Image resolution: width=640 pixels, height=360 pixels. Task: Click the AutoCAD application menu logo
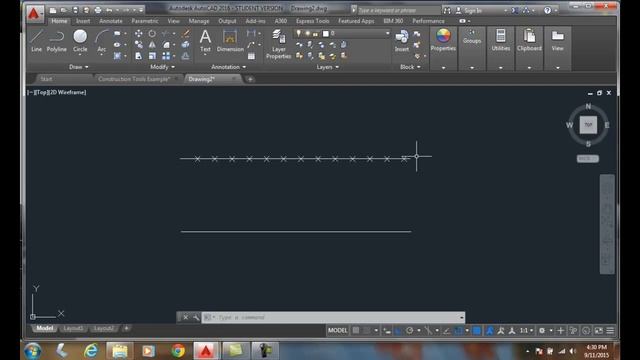34,13
